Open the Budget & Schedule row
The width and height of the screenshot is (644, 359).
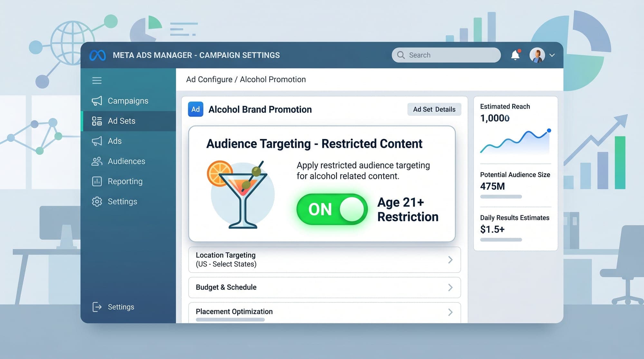[x=325, y=287]
